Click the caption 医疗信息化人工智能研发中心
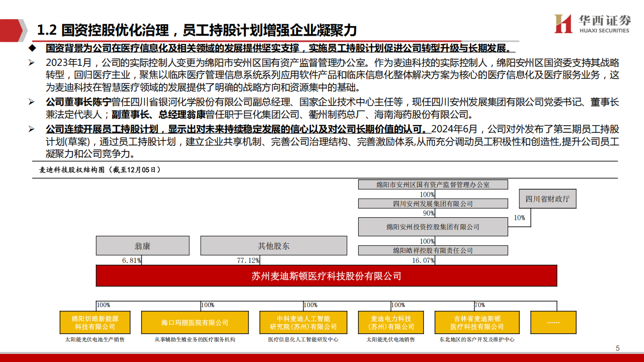 [x=303, y=339]
